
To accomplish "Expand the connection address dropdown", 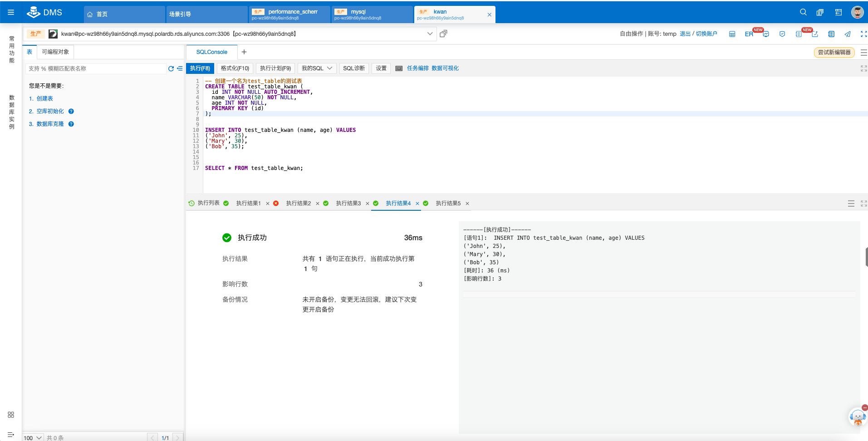I will (x=430, y=34).
